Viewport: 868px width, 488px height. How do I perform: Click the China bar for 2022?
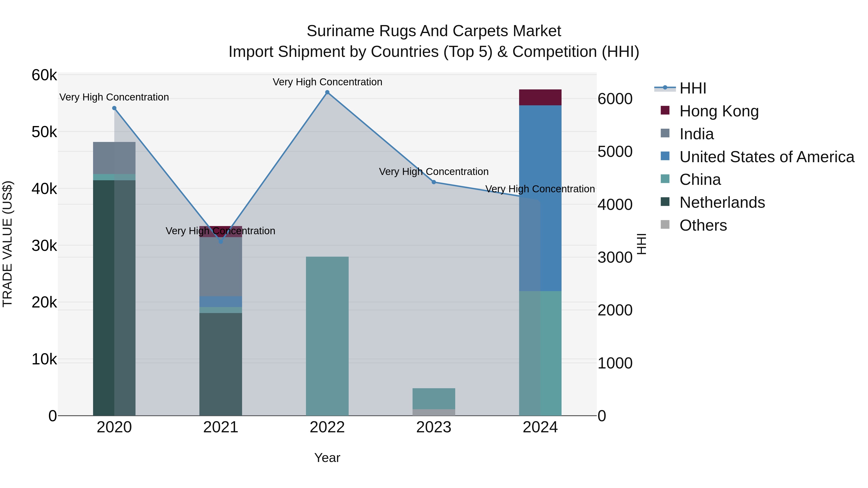tap(327, 336)
